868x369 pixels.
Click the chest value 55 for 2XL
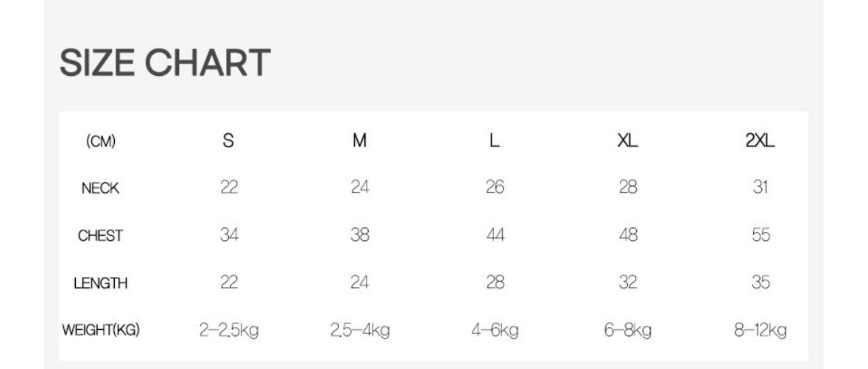(x=761, y=235)
